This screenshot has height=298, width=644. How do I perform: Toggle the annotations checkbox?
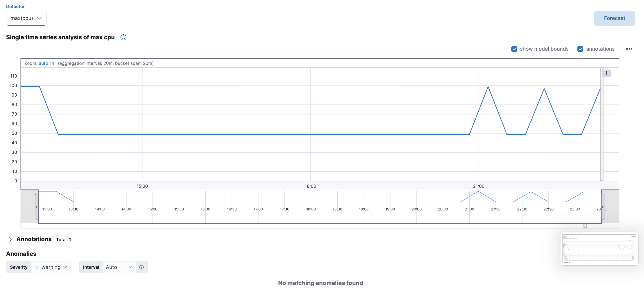pyautogui.click(x=580, y=49)
